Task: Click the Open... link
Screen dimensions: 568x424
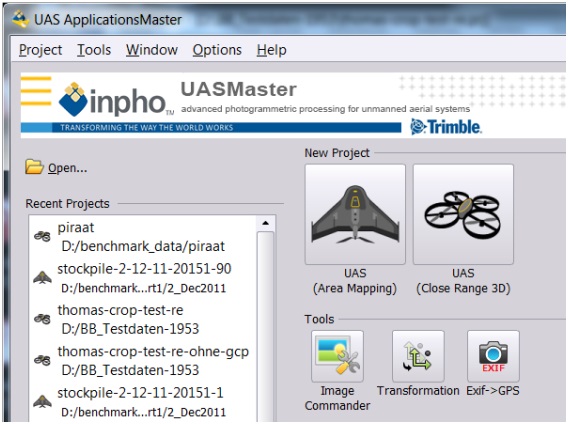Action: coord(67,168)
